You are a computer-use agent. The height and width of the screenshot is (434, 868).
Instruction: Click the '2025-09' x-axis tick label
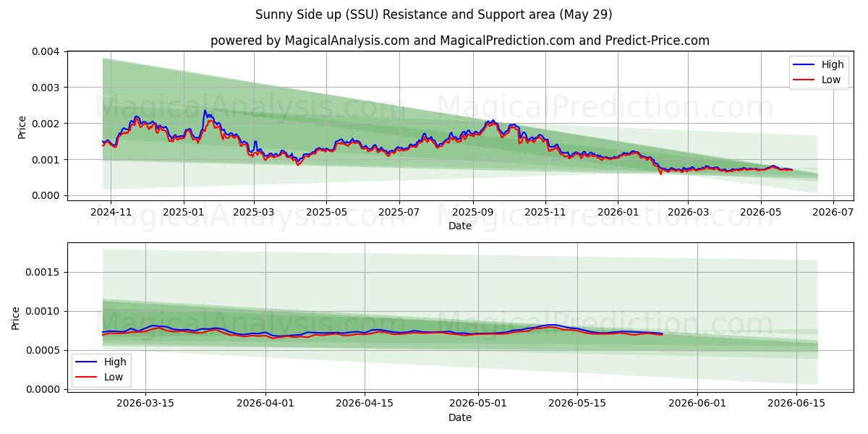(473, 213)
